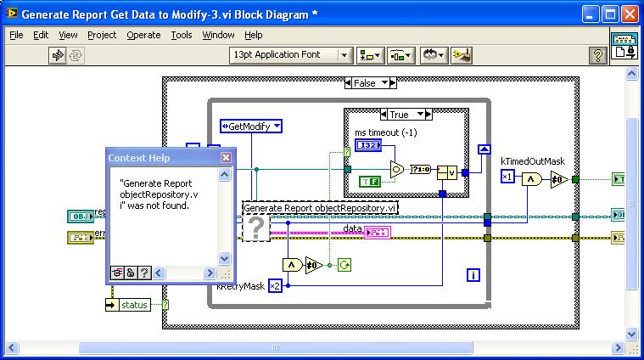This screenshot has height=360, width=644.
Task: Select next case on outer False case selector
Action: [393, 83]
